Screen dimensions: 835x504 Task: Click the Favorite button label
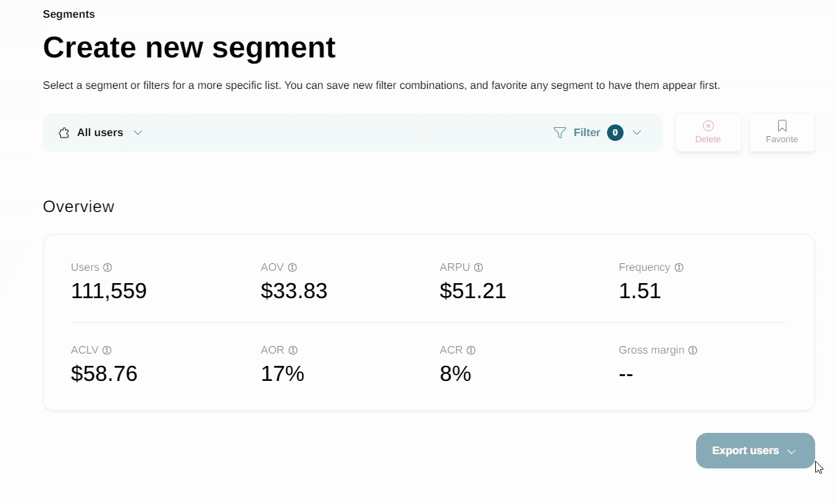click(x=782, y=140)
